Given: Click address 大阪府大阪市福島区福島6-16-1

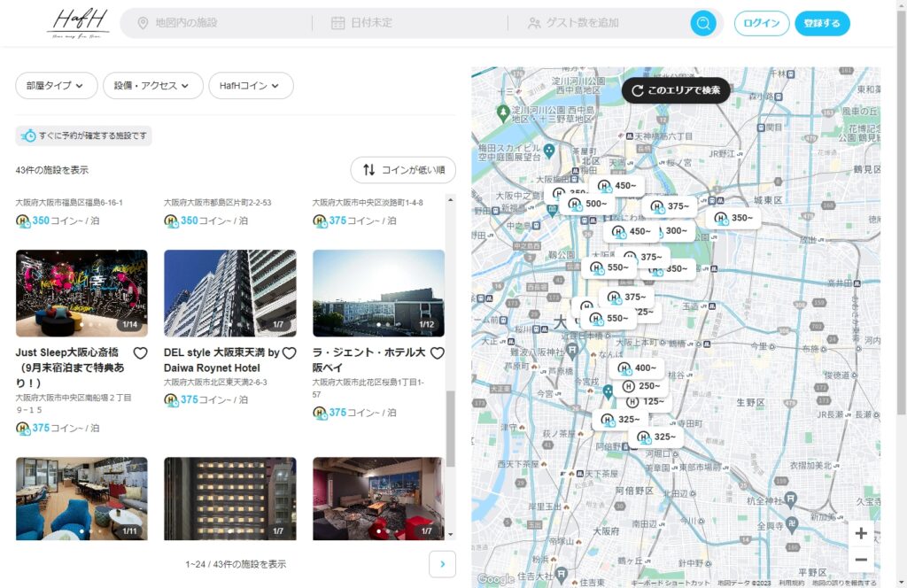Looking at the screenshot, I should point(69,203).
